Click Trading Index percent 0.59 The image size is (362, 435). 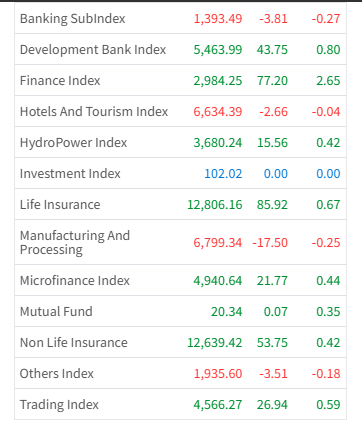click(x=328, y=405)
